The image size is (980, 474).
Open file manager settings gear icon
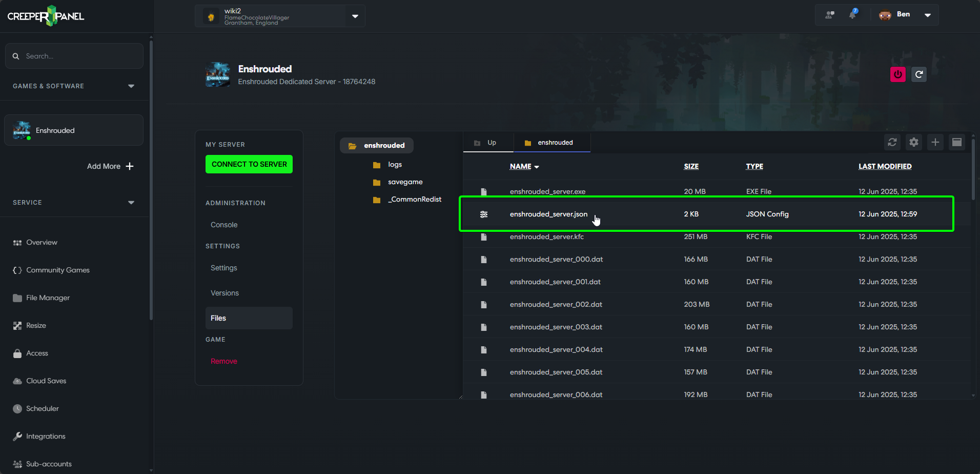(x=914, y=142)
